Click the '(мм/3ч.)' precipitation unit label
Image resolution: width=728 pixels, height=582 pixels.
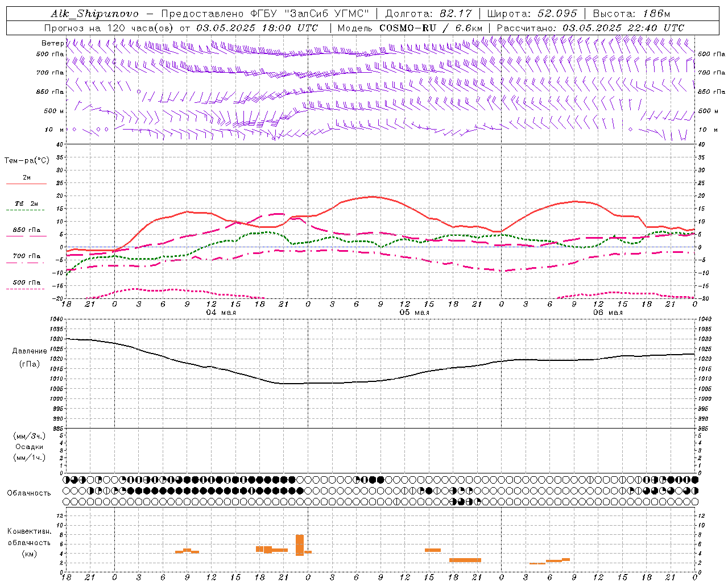(30, 436)
